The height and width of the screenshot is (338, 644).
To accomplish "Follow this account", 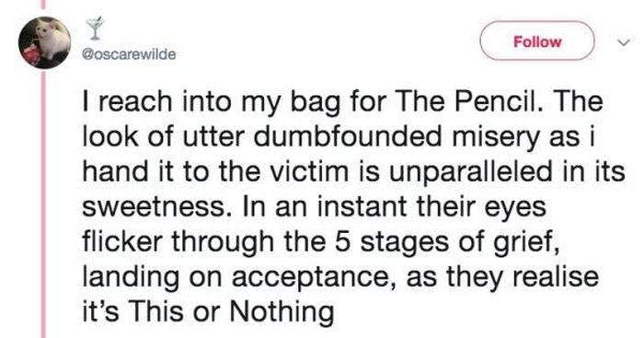I will [537, 41].
